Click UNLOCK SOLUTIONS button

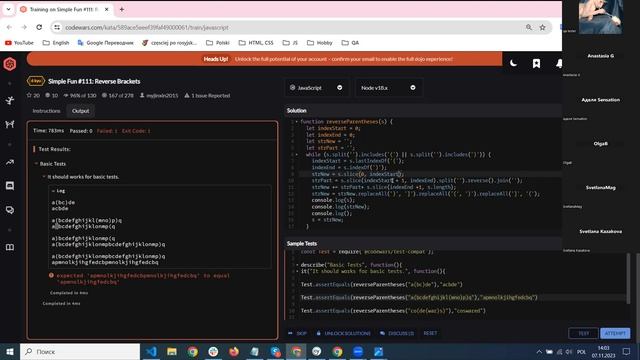pyautogui.click(x=343, y=333)
